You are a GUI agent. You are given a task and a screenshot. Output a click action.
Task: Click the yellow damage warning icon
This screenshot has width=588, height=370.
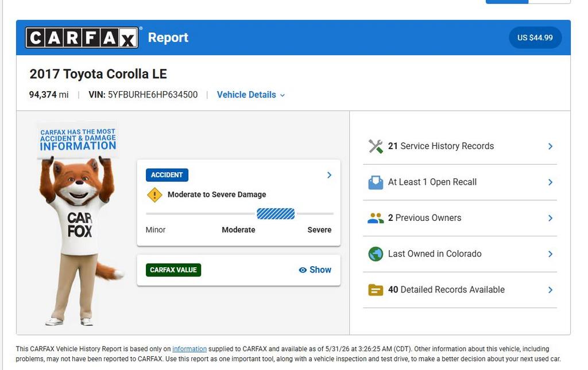pyautogui.click(x=154, y=194)
